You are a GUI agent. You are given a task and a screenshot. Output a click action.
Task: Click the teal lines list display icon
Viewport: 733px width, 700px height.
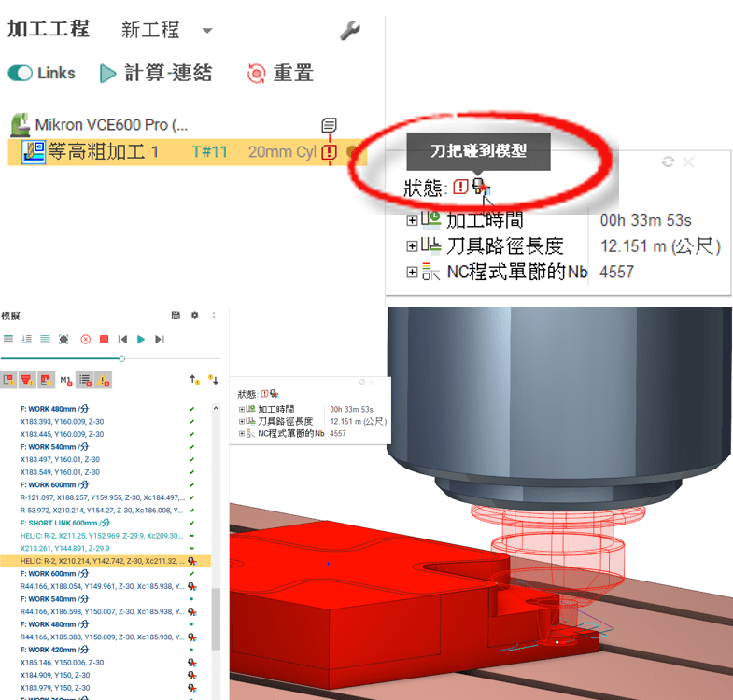tap(45, 339)
